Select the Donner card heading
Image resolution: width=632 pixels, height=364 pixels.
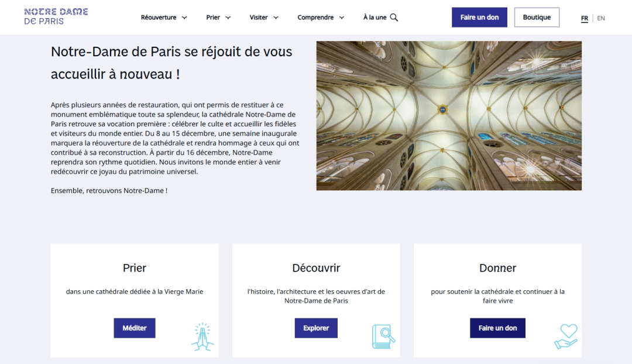coord(497,268)
